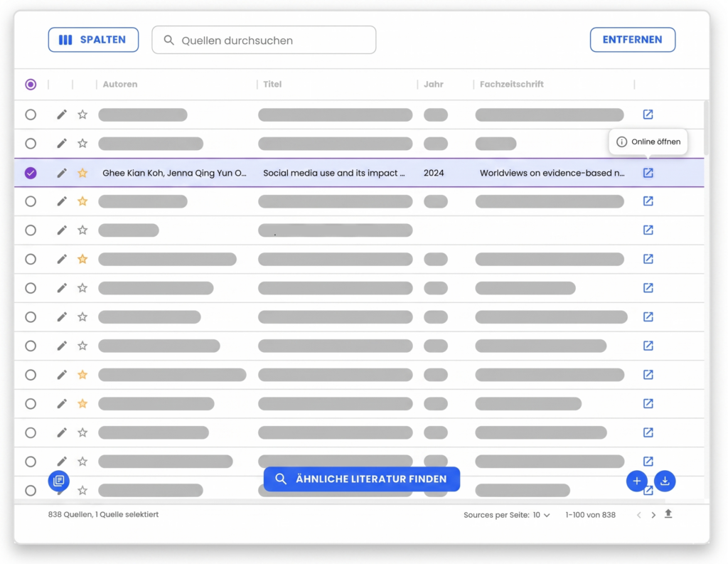Star the source row lacking year and journal
728x564 pixels.
pos(82,230)
